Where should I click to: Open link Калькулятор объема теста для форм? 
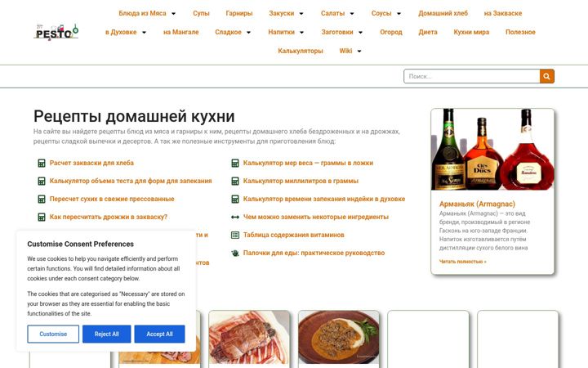point(131,181)
